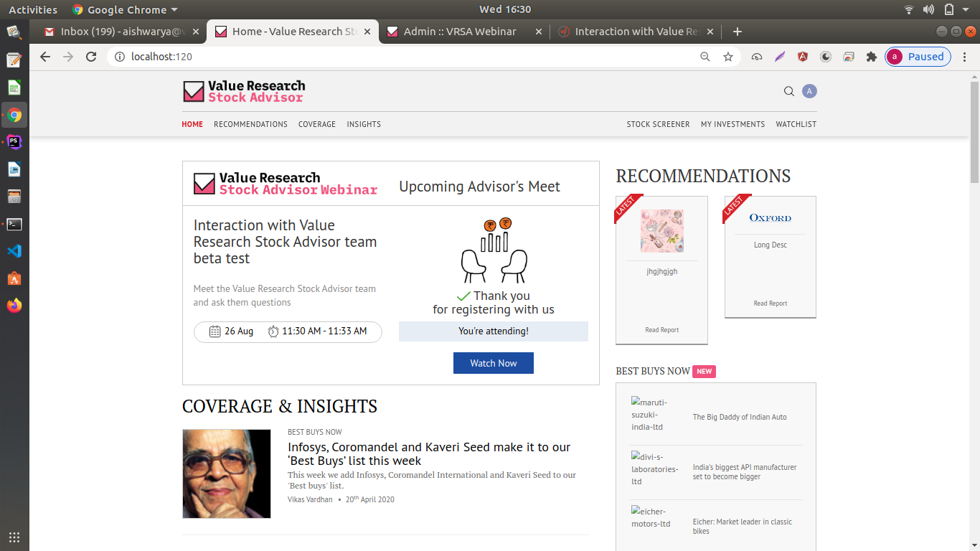Click the site search magnifier icon
The height and width of the screenshot is (551, 980).
pyautogui.click(x=788, y=91)
